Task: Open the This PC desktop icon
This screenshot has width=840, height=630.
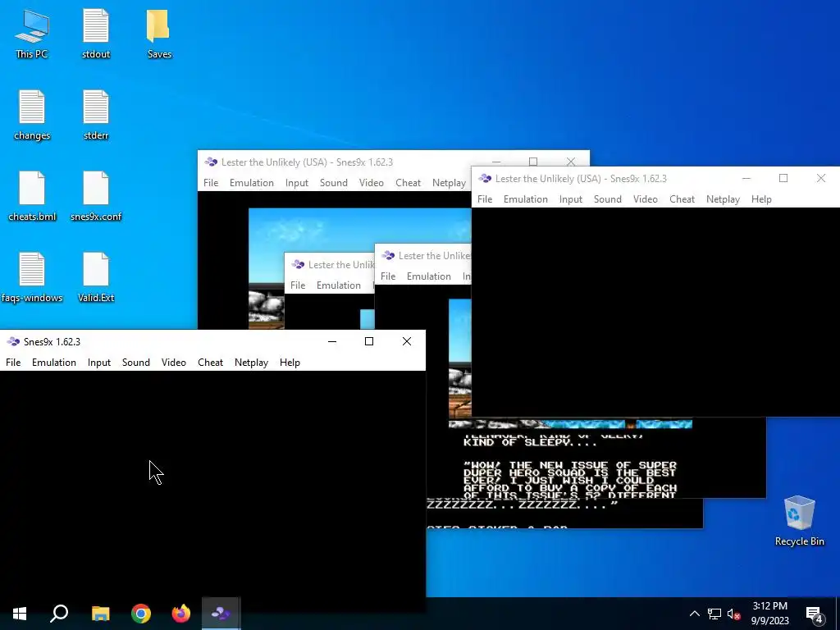Action: [32, 33]
